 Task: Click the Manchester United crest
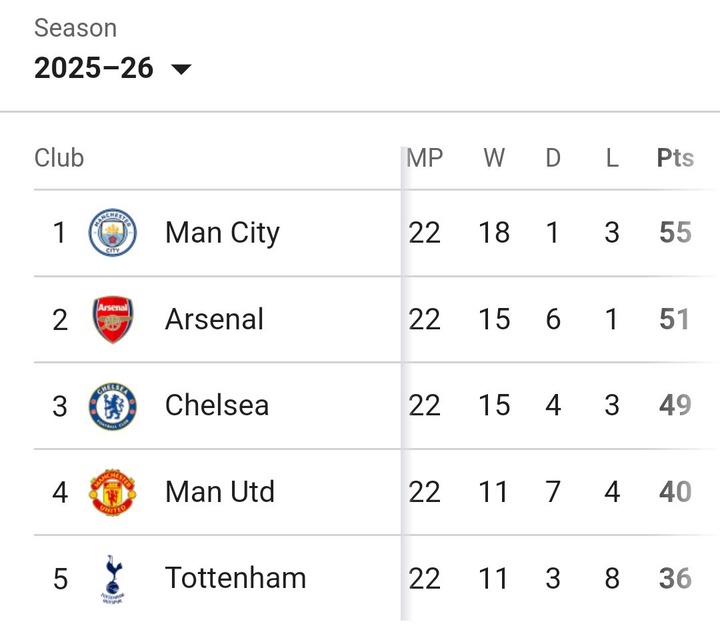(112, 492)
